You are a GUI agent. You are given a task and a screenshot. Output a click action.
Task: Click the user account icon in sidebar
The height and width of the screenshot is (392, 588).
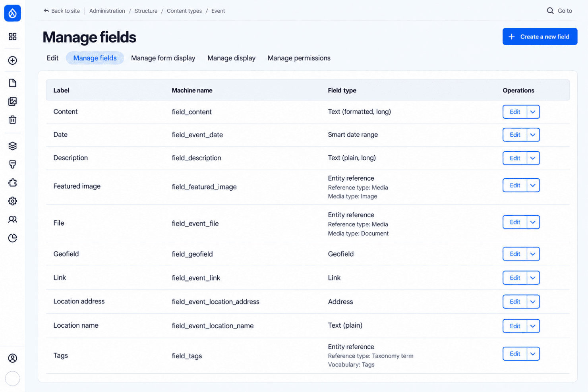[13, 358]
